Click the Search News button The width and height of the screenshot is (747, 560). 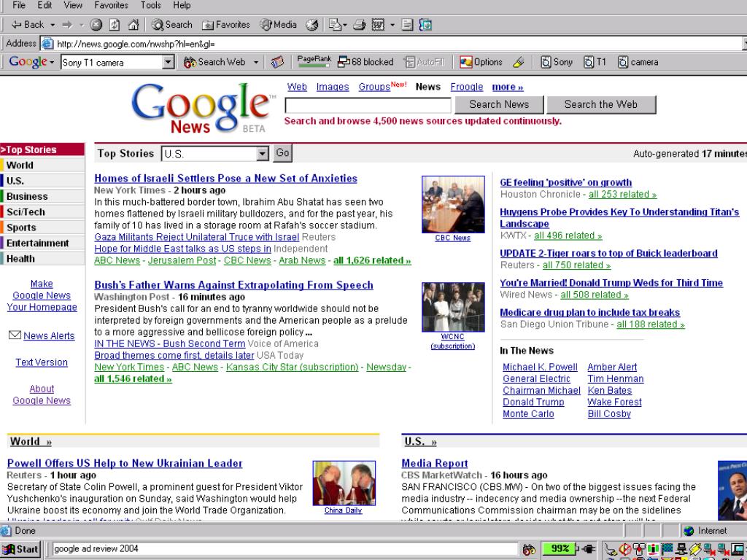click(x=499, y=104)
